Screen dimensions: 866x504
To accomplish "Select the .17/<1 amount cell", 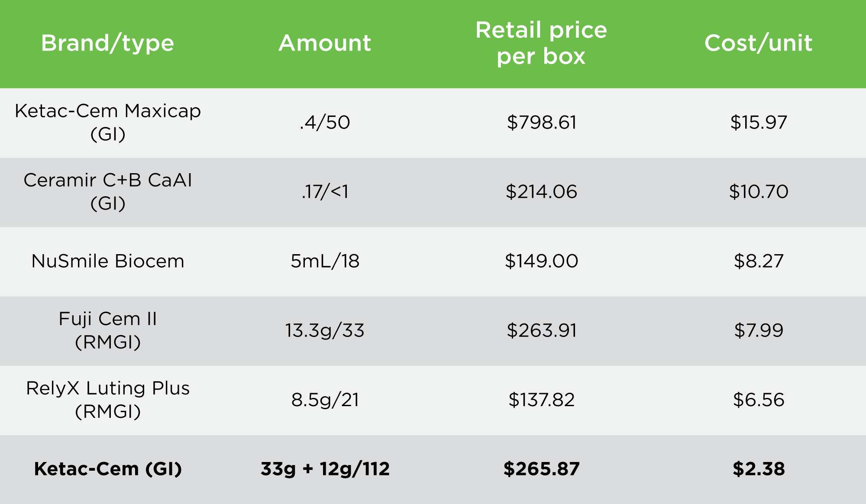I will [325, 192].
